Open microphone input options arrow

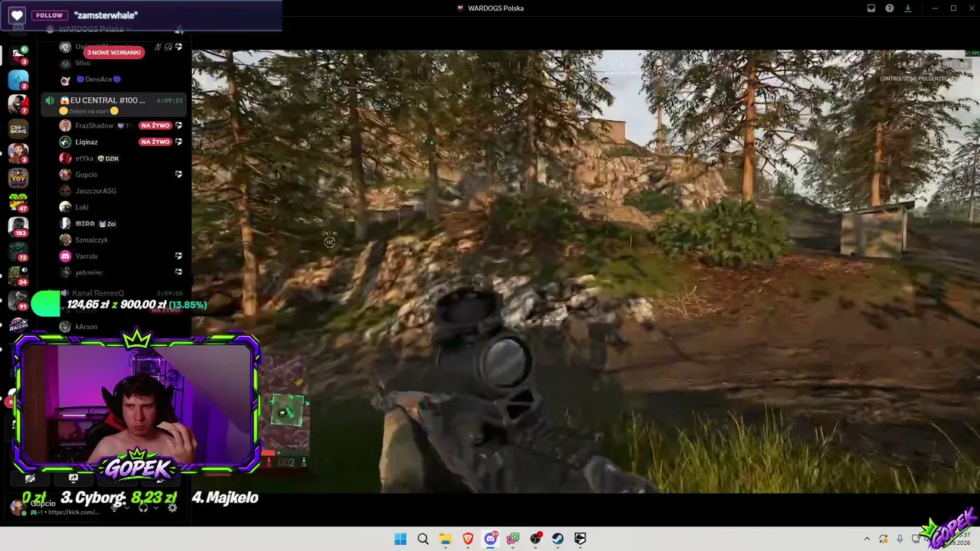point(129,507)
